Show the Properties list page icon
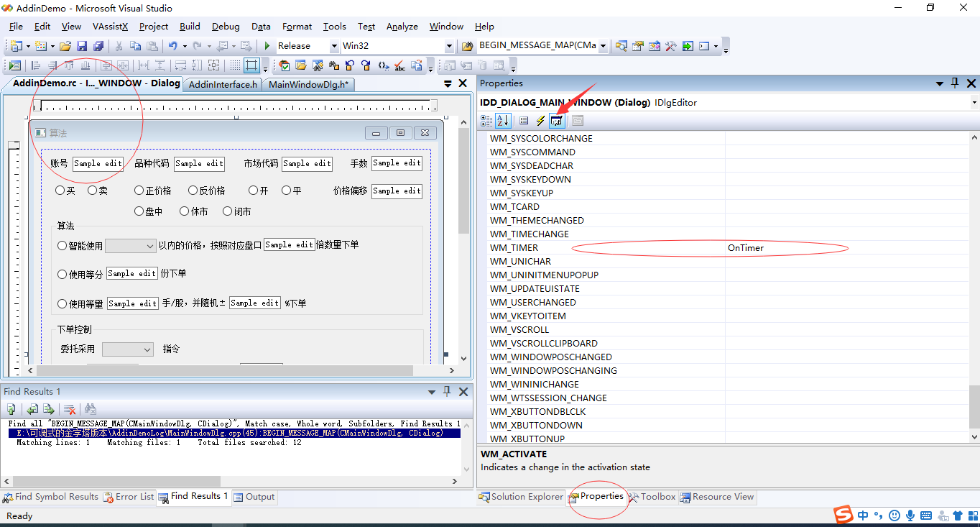980x527 pixels. 524,121
